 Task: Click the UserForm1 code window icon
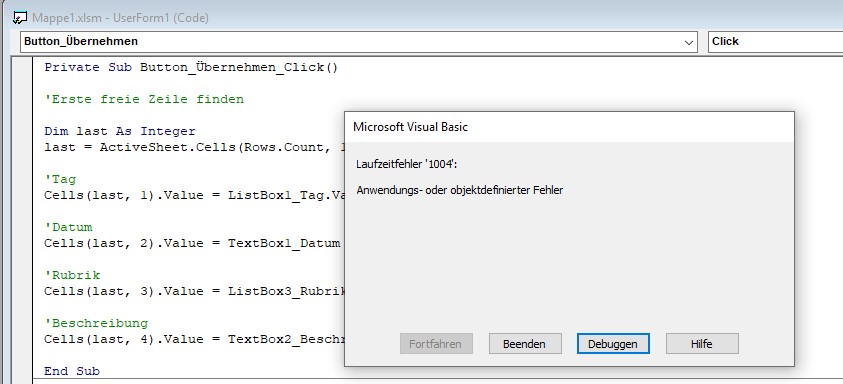19,18
